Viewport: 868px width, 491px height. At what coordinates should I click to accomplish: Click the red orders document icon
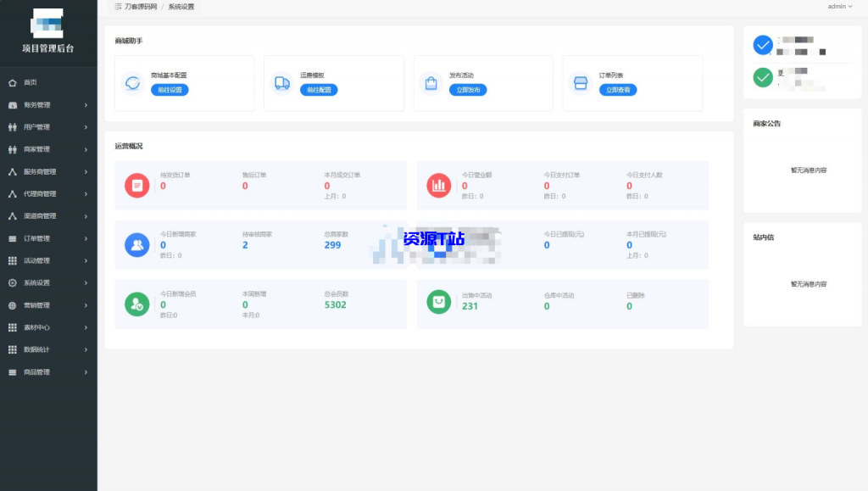click(x=137, y=185)
